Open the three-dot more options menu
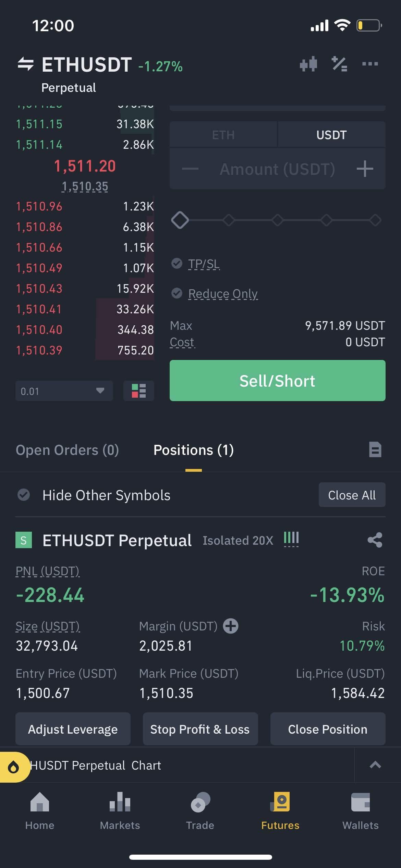The height and width of the screenshot is (868, 401). point(370,64)
